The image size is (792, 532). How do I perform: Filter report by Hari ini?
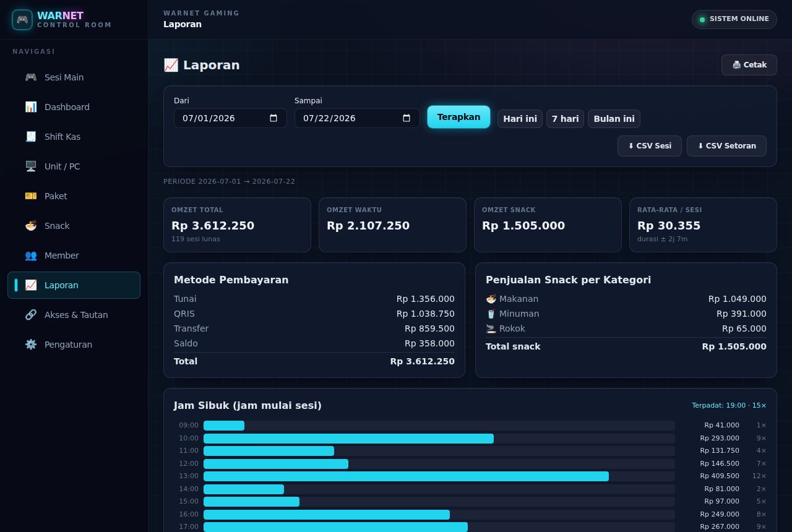520,119
